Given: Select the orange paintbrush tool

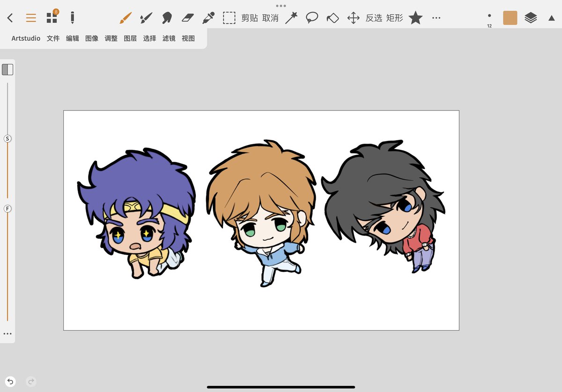Looking at the screenshot, I should [x=125, y=18].
